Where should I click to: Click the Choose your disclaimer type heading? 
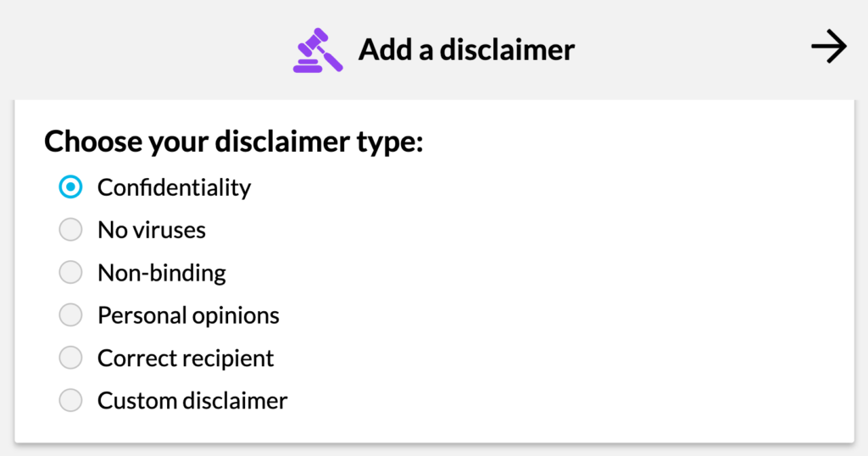tap(234, 142)
